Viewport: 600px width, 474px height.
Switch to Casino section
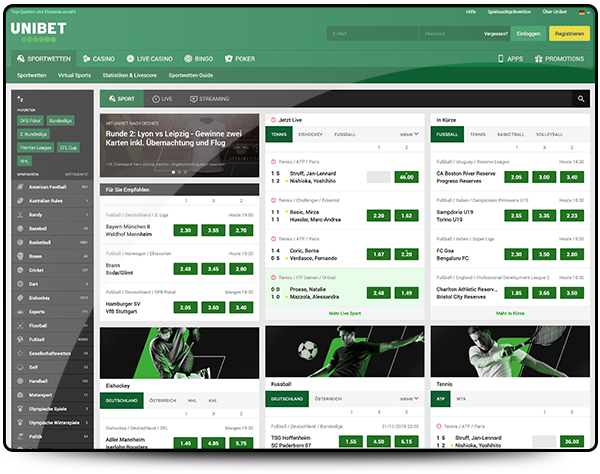99,59
